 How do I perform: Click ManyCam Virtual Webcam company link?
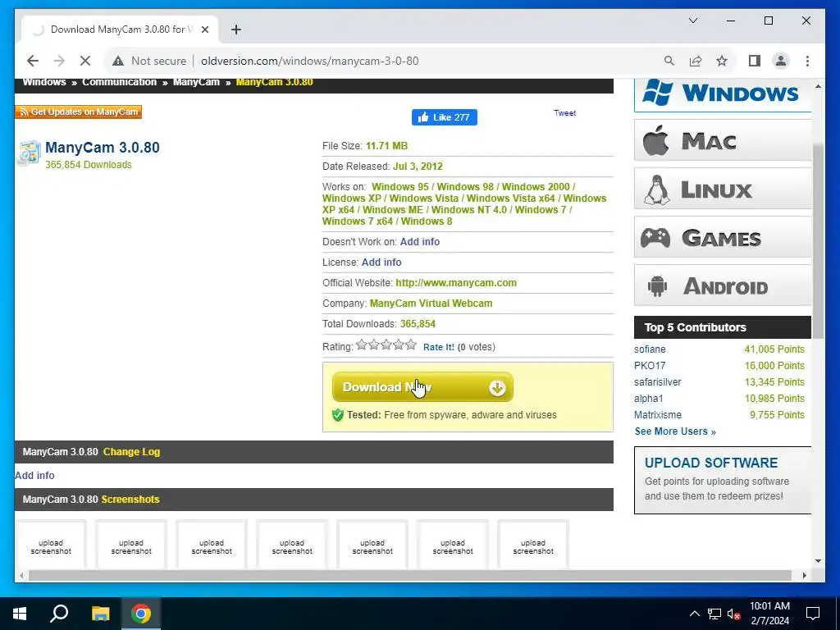[x=431, y=304]
